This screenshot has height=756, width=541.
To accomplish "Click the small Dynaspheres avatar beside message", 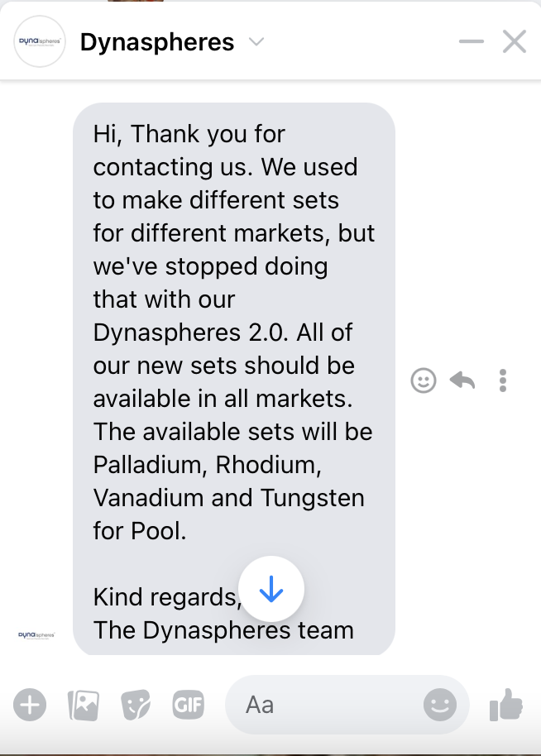I will click(x=36, y=635).
